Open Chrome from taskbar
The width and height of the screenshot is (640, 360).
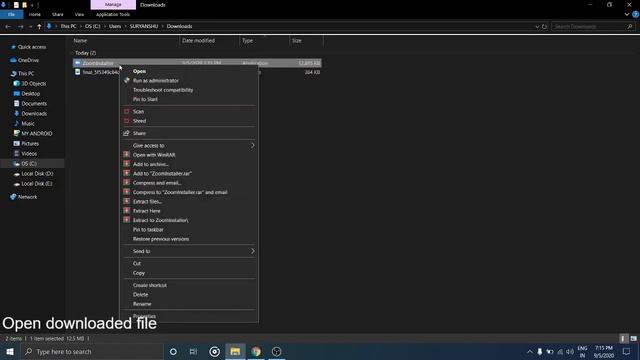pyautogui.click(x=256, y=351)
